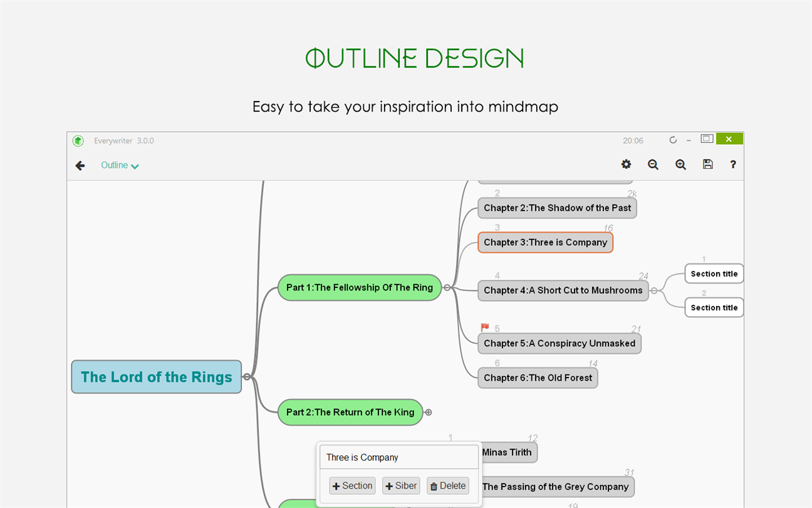Select Chapter 2: The Shadow of the Past
812x508 pixels.
(x=558, y=208)
